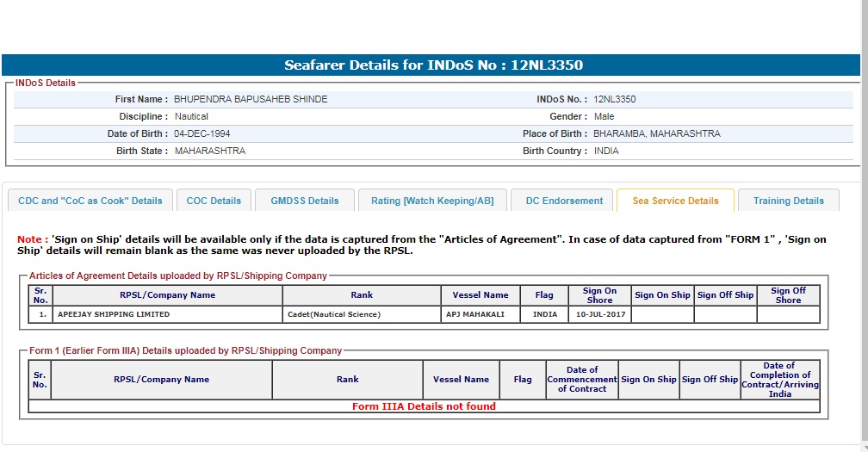Go to the DC Endorsement tab
This screenshot has width=868, height=452.
point(564,201)
